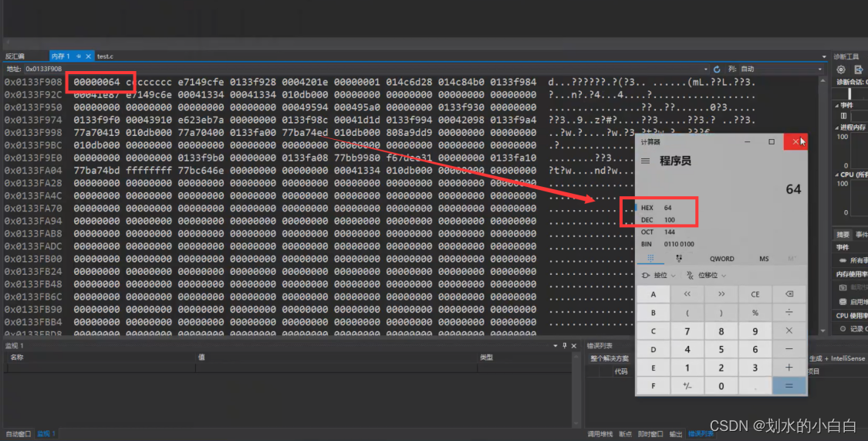Viewport: 868px width, 441px height.
Task: Open the 列 columns auto dropdown
Action: coord(820,70)
